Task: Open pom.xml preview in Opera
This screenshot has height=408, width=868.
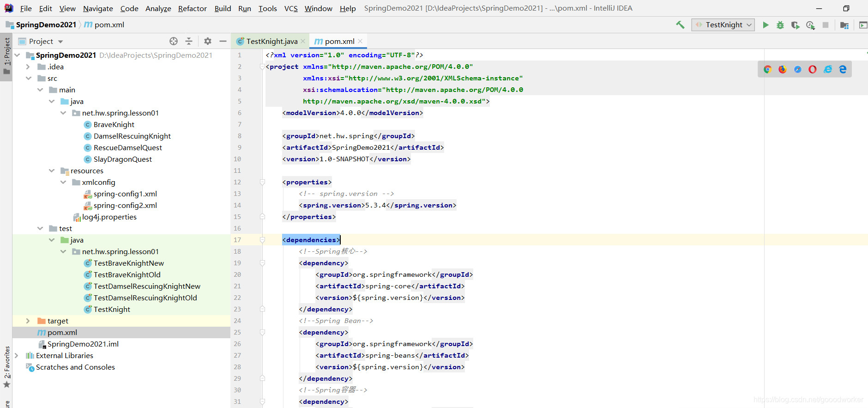Action: [813, 69]
